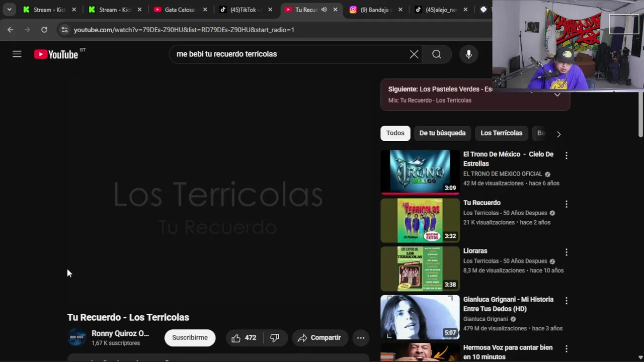Like the video with thumbs up
Screen dimensions: 644x362
244,338
